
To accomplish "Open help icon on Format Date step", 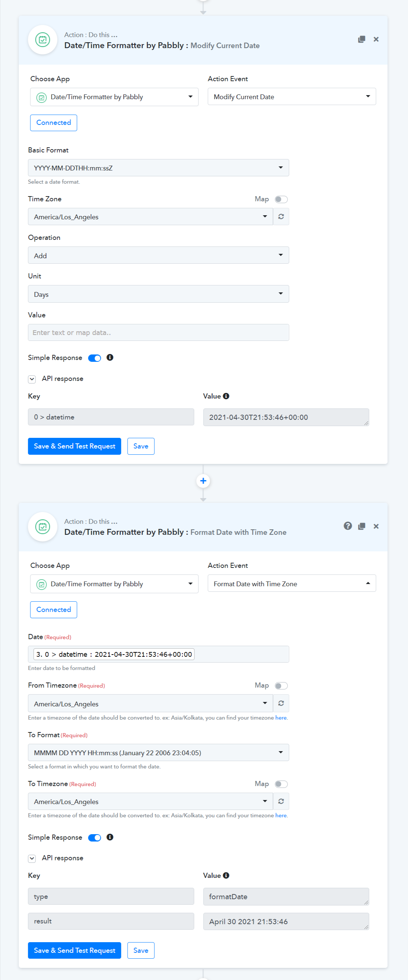I will 347,526.
